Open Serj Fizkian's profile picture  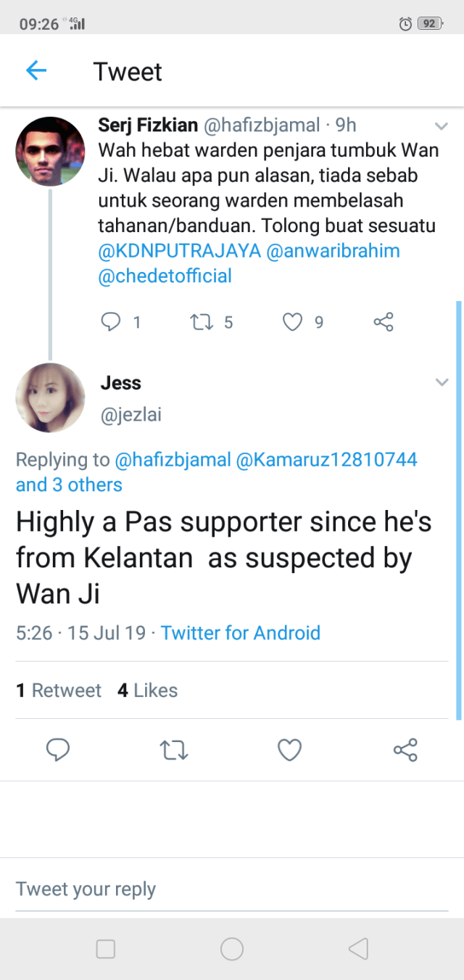click(x=50, y=151)
